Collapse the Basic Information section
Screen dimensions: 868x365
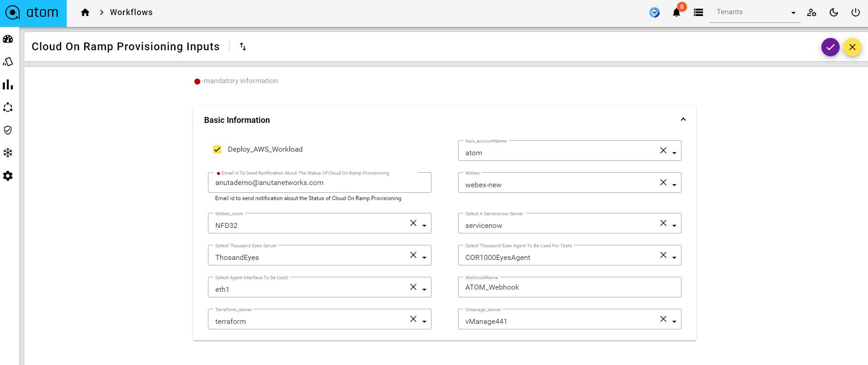(x=683, y=120)
